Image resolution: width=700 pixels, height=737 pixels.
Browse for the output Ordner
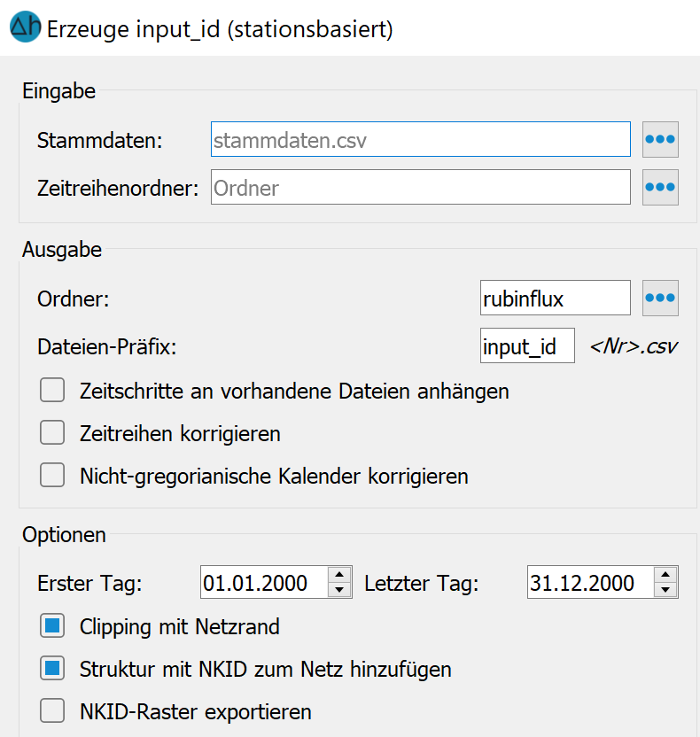pyautogui.click(x=660, y=298)
